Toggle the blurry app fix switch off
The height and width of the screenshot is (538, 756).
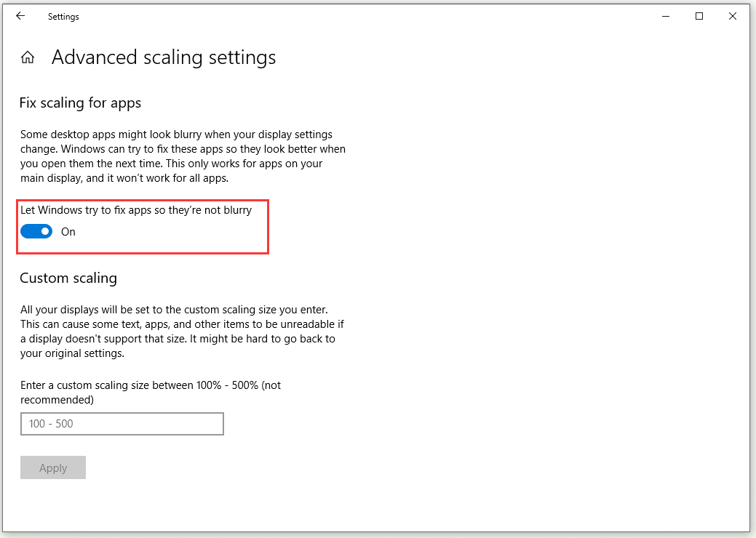pyautogui.click(x=36, y=231)
